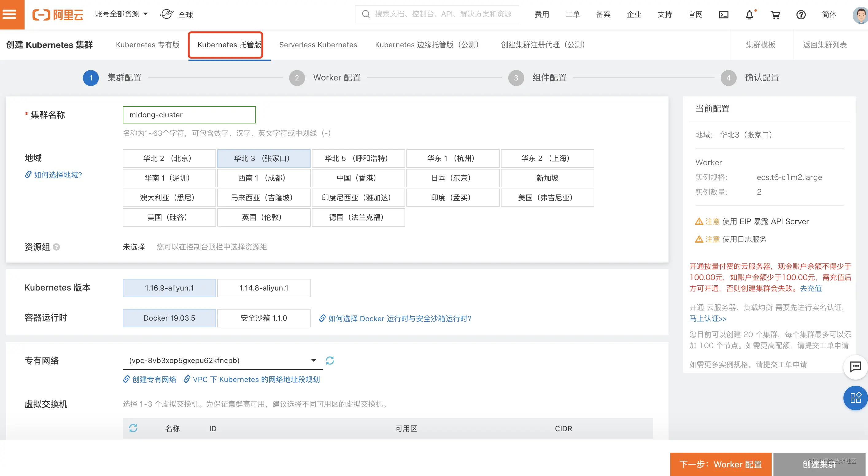Viewport: 868px width, 476px height.
Task: Switch to Kubernetes 托管版 tab
Action: pos(229,45)
